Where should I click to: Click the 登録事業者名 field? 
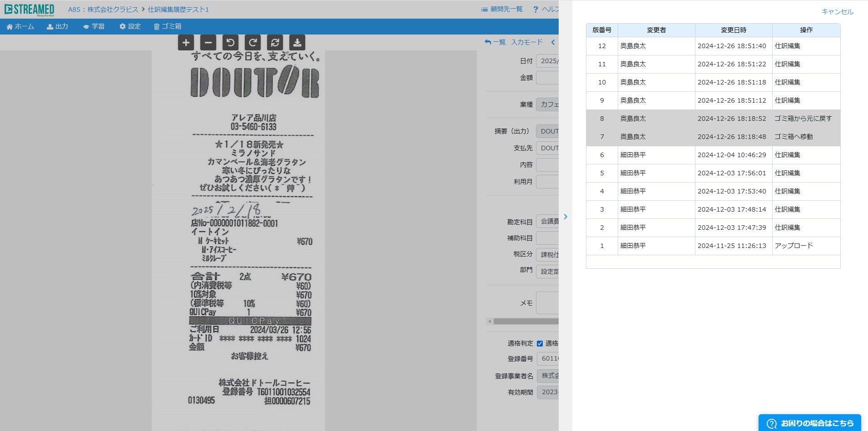[548, 376]
